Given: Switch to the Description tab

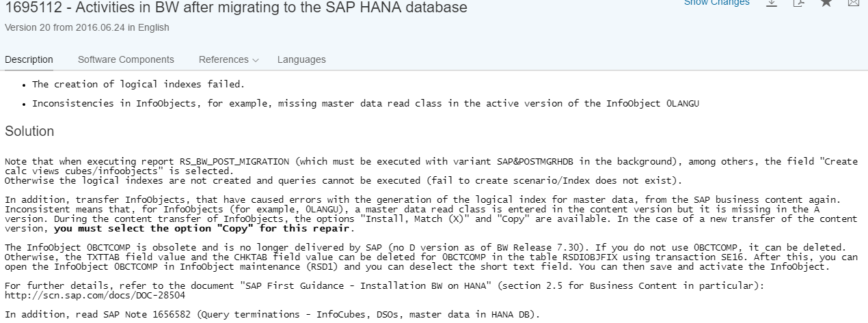Looking at the screenshot, I should click(29, 59).
